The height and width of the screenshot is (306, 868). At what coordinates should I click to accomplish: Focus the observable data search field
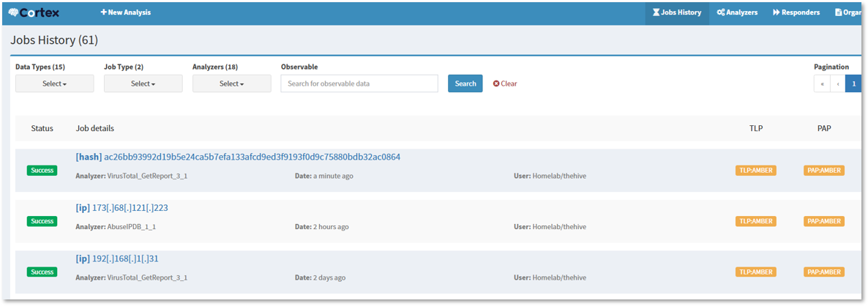click(x=359, y=83)
